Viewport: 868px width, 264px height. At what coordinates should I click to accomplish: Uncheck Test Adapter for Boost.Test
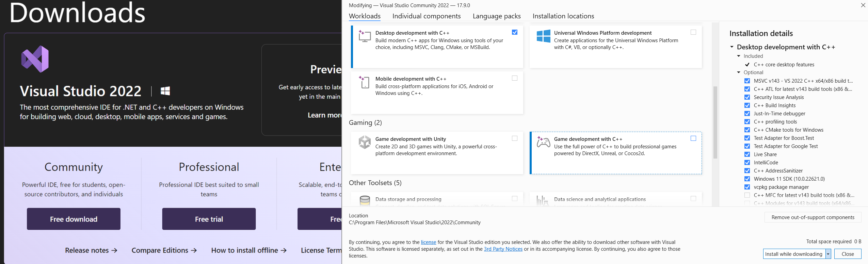click(747, 138)
